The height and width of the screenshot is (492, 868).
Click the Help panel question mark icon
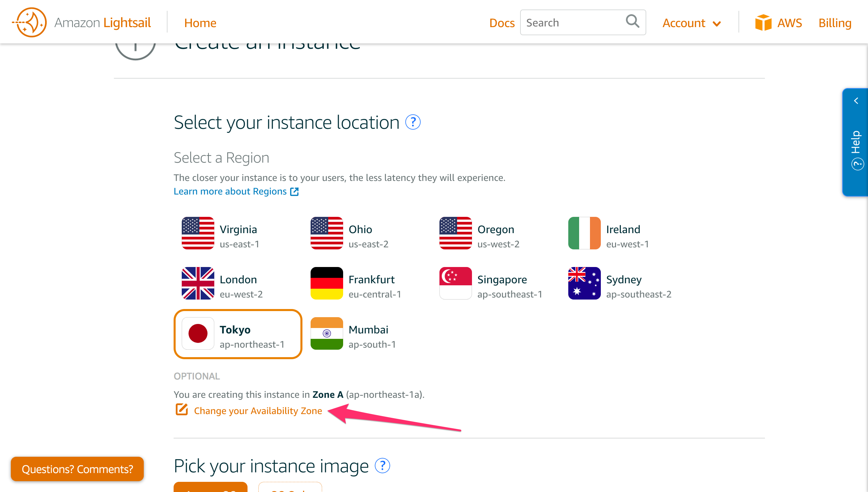click(857, 165)
